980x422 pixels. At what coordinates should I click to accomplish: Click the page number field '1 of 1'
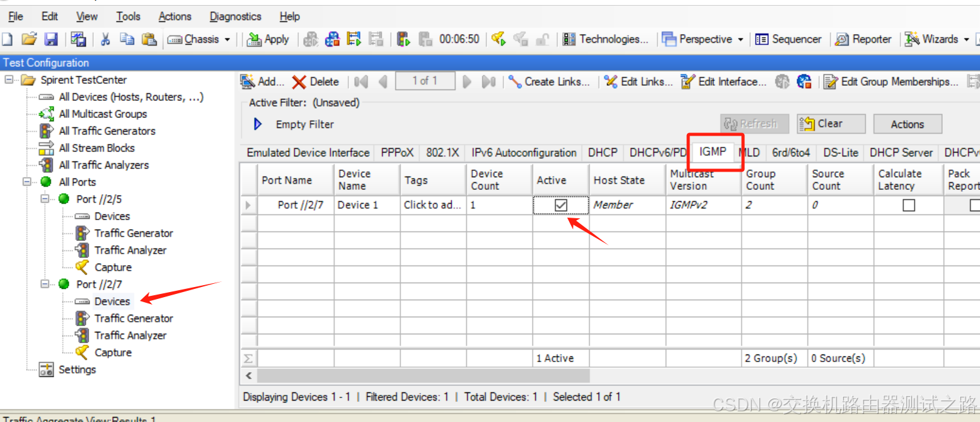click(425, 81)
